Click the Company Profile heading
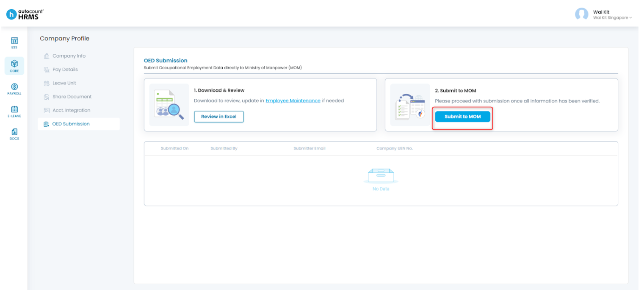This screenshot has height=290, width=644. coord(65,39)
